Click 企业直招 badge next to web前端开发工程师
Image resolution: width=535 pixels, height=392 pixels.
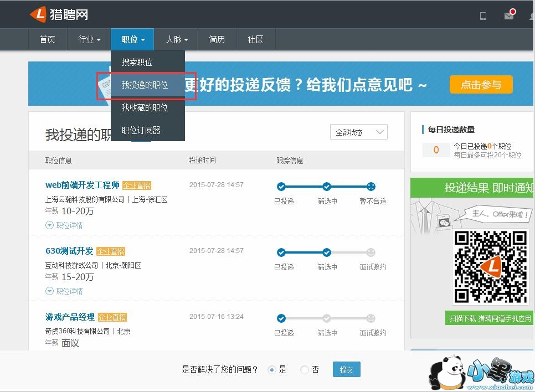click(136, 185)
